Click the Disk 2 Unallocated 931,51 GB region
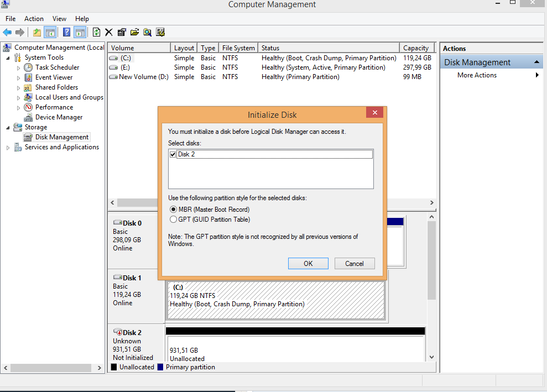 click(295, 348)
